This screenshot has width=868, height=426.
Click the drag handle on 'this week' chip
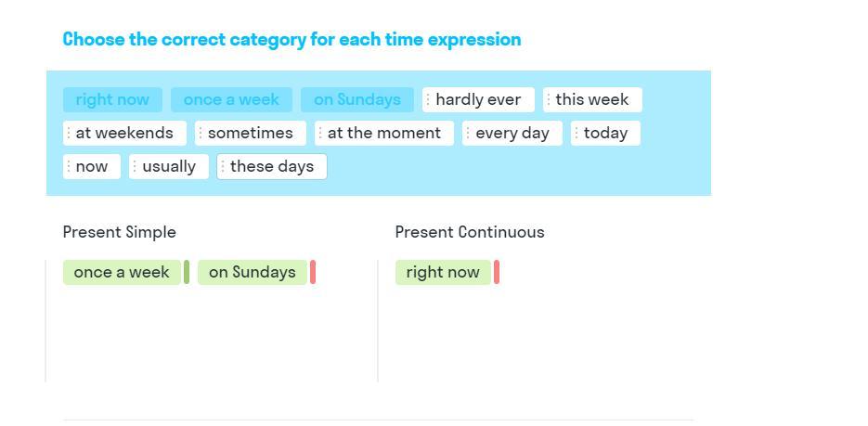coord(548,99)
